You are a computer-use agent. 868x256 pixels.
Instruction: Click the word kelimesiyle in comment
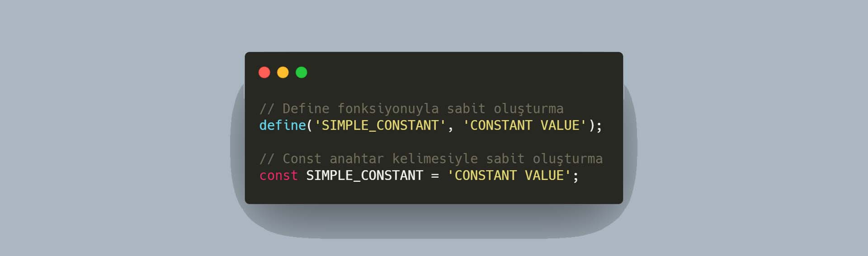point(435,159)
